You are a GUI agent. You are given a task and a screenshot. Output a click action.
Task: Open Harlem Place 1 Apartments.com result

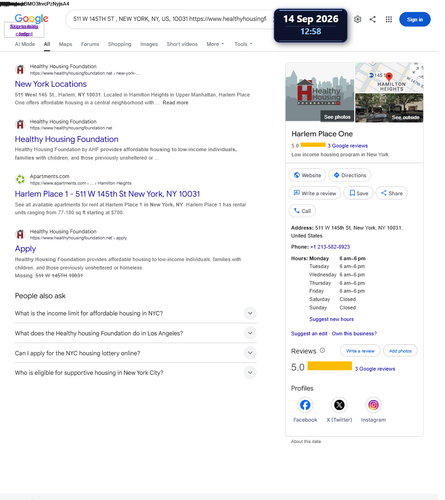click(x=107, y=194)
